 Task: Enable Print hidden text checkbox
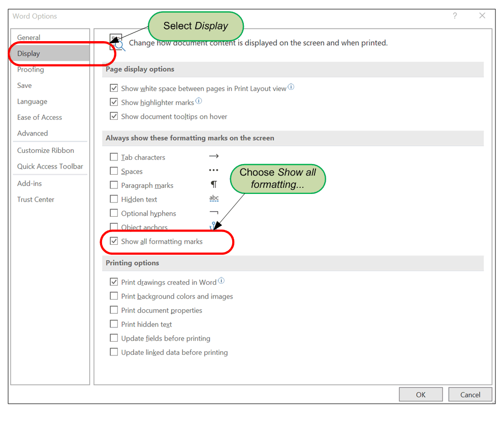pos(114,324)
